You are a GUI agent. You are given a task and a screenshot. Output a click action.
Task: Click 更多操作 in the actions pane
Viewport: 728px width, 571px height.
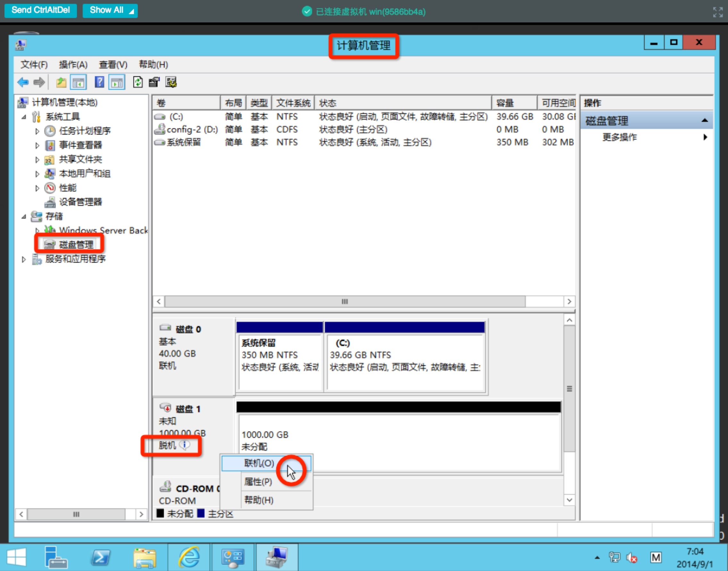(619, 137)
